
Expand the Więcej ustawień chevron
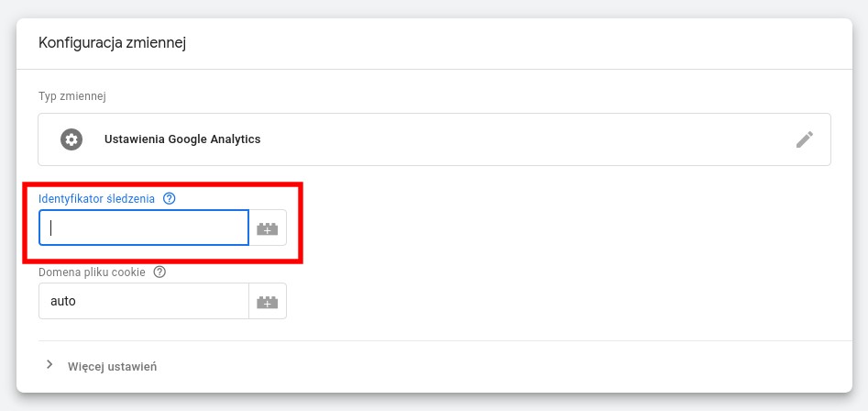click(x=49, y=364)
